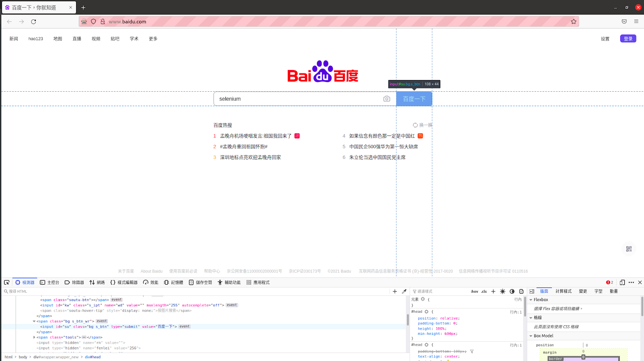Open the 檢測器 (Inspector) panel

(25, 283)
